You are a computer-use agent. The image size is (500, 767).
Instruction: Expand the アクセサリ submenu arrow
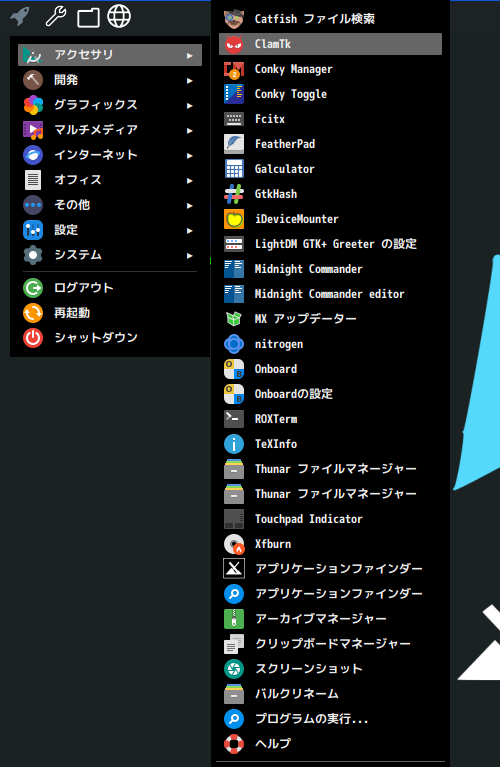(189, 55)
